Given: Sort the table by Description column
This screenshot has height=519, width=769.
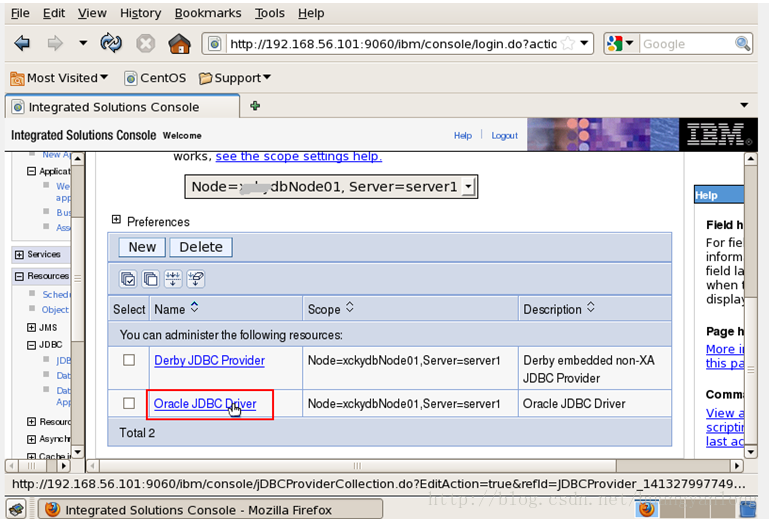Looking at the screenshot, I should (590, 308).
